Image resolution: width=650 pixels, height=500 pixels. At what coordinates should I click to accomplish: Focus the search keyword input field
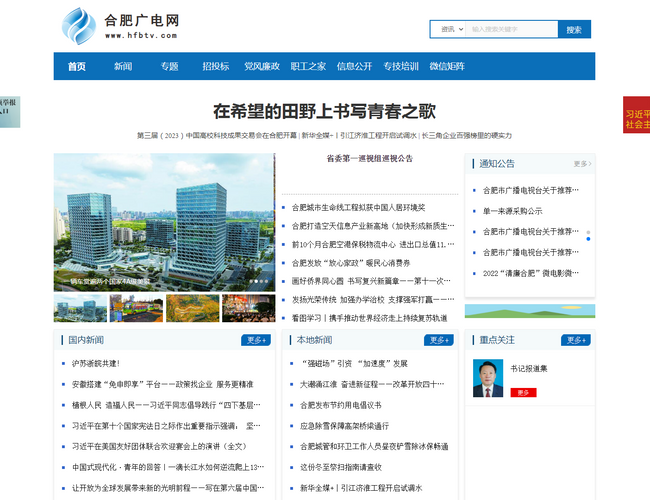[512, 29]
